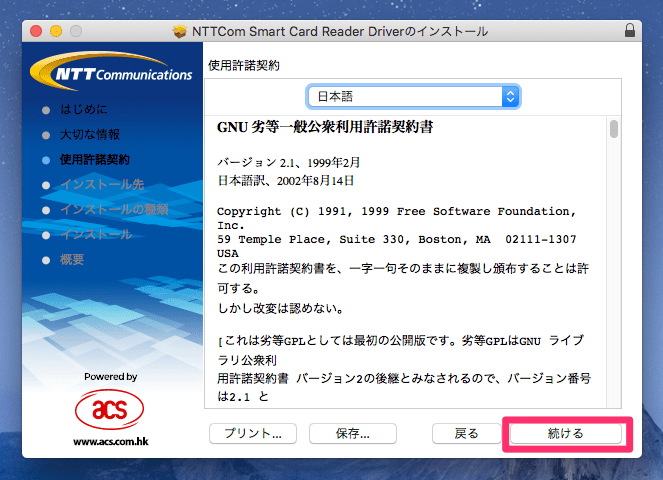Click the installer package icon in title bar
This screenshot has height=480, width=663.
point(180,31)
